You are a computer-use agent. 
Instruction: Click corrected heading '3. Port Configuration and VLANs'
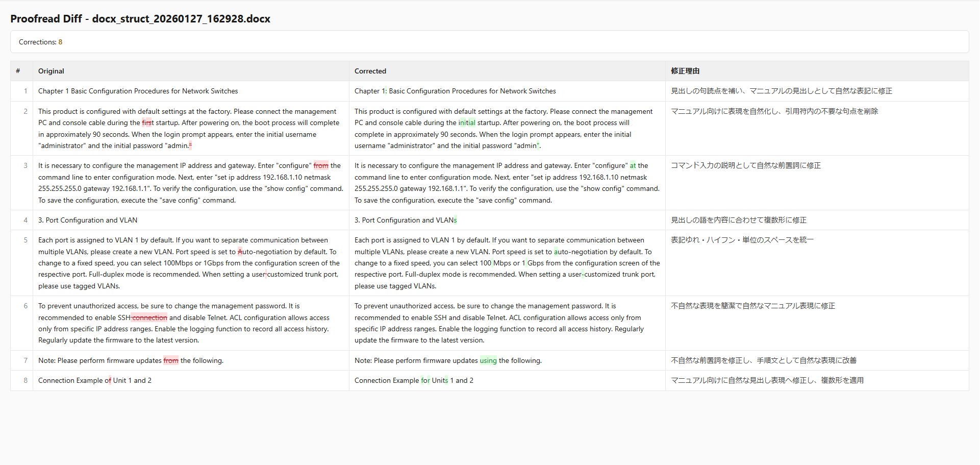click(406, 221)
